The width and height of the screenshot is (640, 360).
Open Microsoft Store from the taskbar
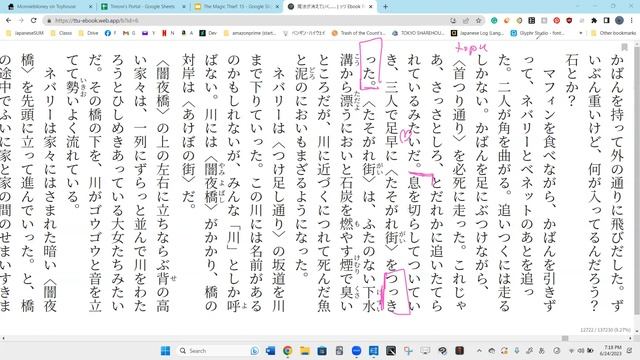[322, 351]
